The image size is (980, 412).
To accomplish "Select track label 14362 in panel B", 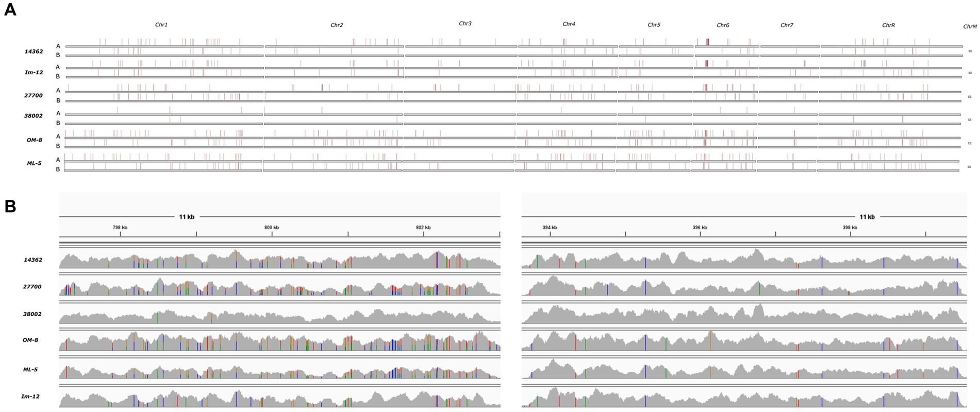I will (33, 260).
